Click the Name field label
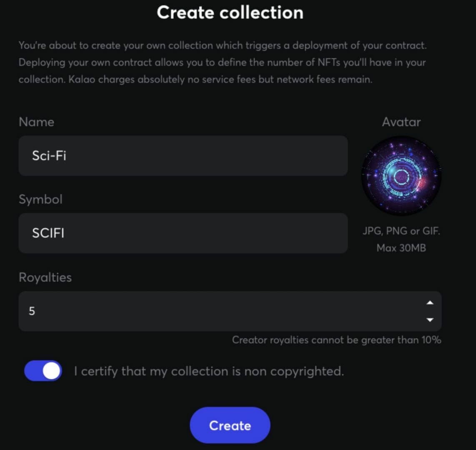The width and height of the screenshot is (476, 450). tap(36, 122)
